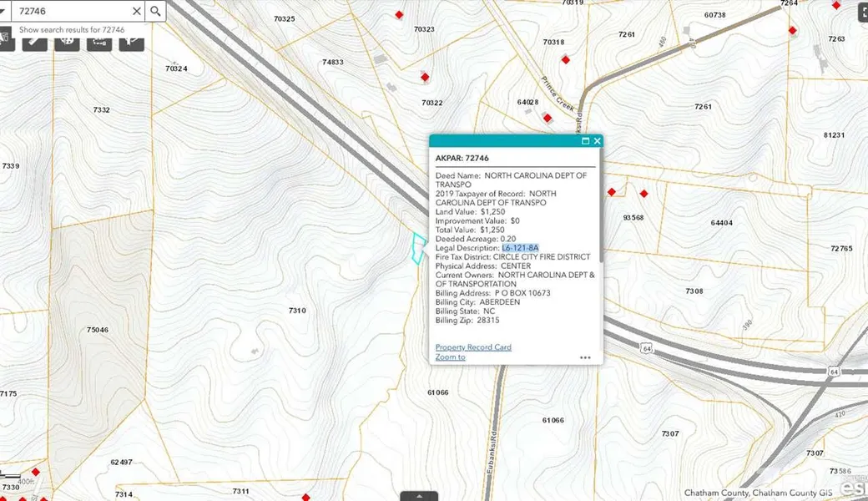
Task: Open the Property Record Card link
Action: (473, 347)
